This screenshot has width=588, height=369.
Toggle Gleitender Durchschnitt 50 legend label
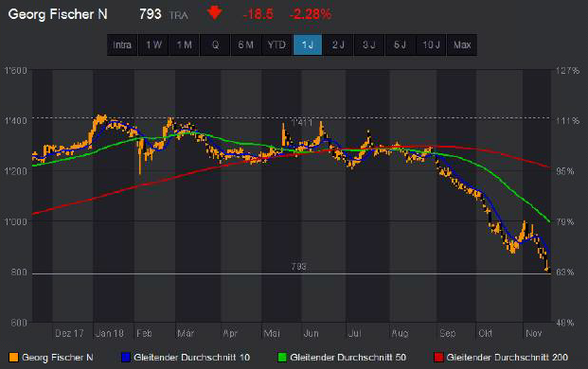click(x=348, y=358)
